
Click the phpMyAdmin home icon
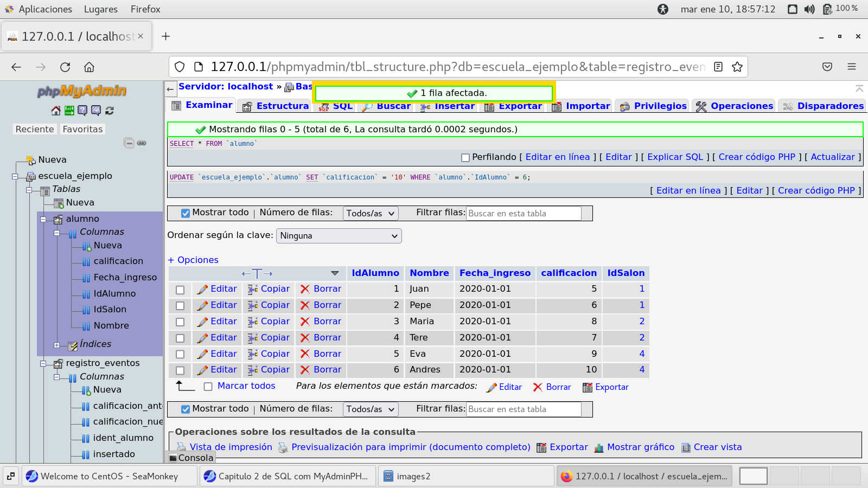(56, 111)
